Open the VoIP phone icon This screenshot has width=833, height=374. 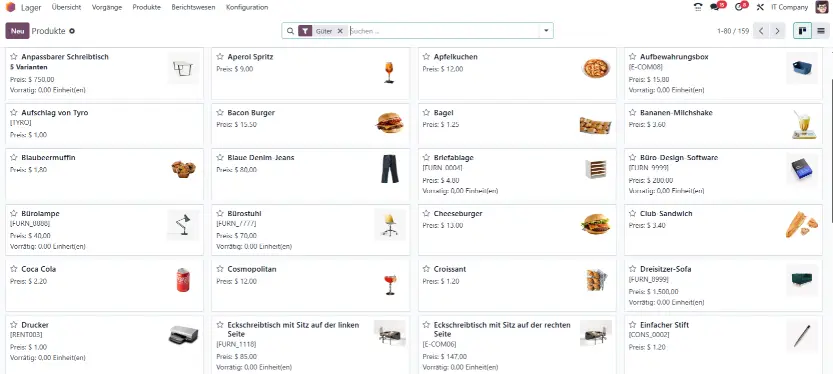click(x=698, y=7)
